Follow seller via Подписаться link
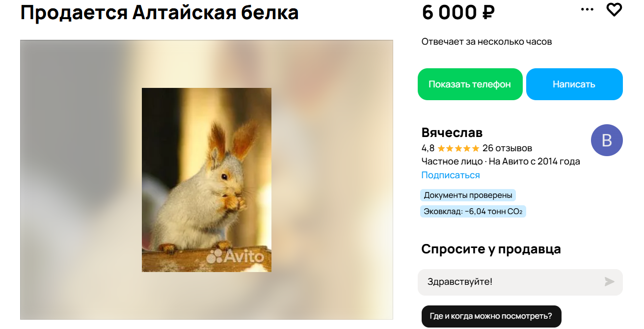This screenshot has height=329, width=644. (451, 175)
